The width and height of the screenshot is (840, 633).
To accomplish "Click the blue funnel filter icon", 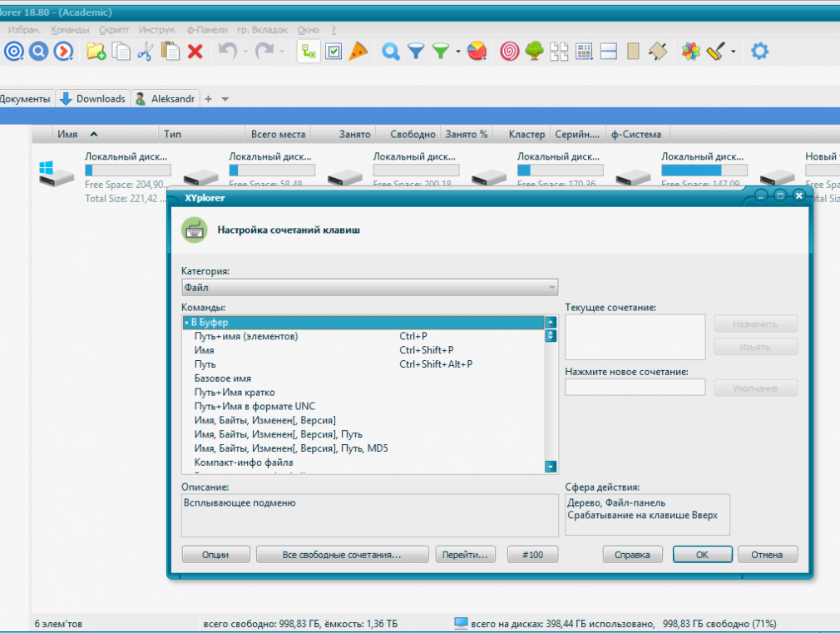I will 416,52.
